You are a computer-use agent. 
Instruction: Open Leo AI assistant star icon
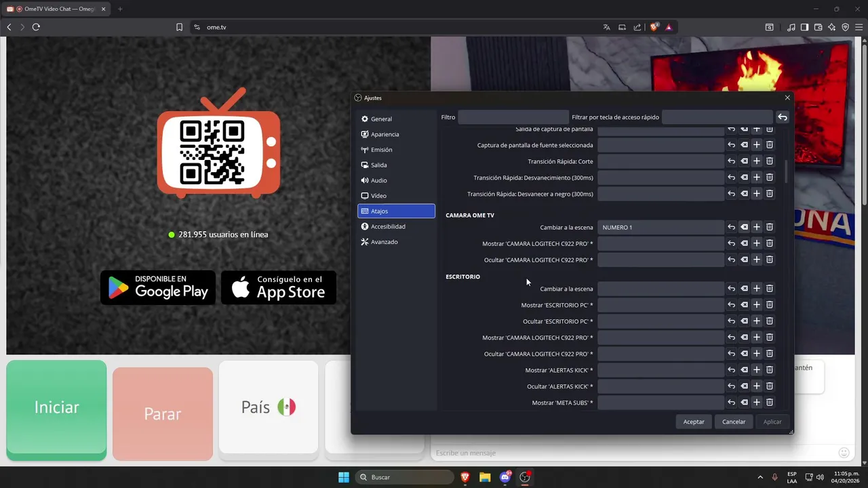(832, 27)
